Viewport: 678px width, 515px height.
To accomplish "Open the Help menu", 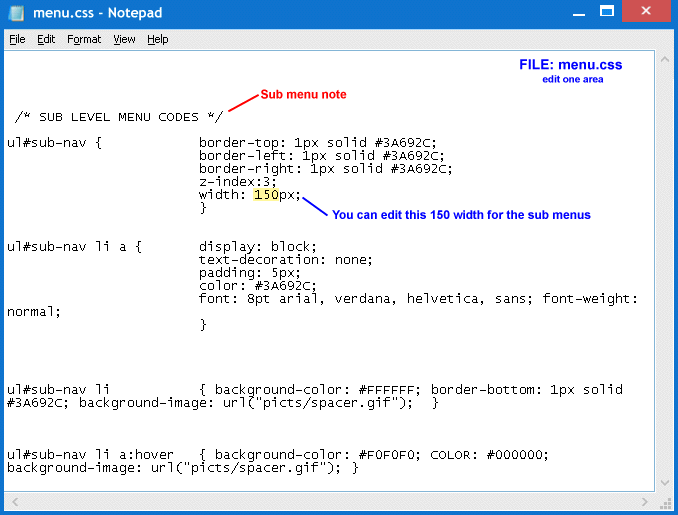I will tap(158, 39).
